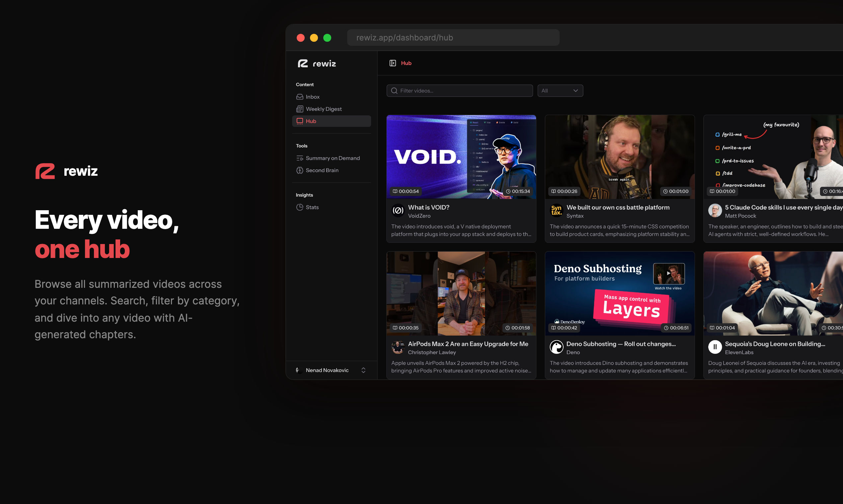This screenshot has height=504, width=843.
Task: Open the Second Brain tool
Action: tap(322, 170)
